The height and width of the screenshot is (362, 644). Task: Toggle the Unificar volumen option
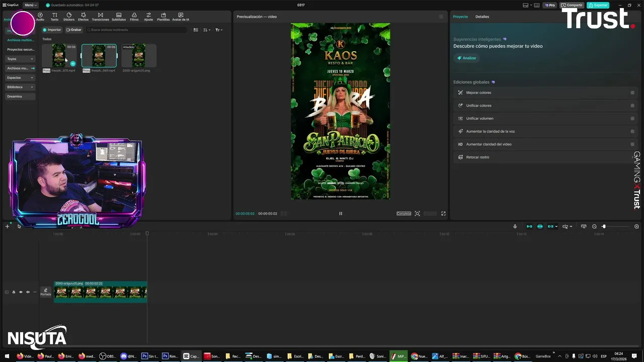(x=632, y=119)
